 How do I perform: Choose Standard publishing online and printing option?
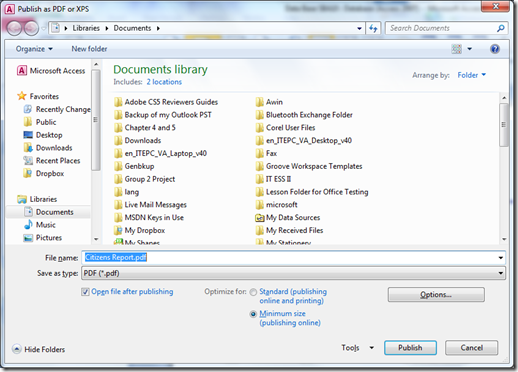[253, 292]
